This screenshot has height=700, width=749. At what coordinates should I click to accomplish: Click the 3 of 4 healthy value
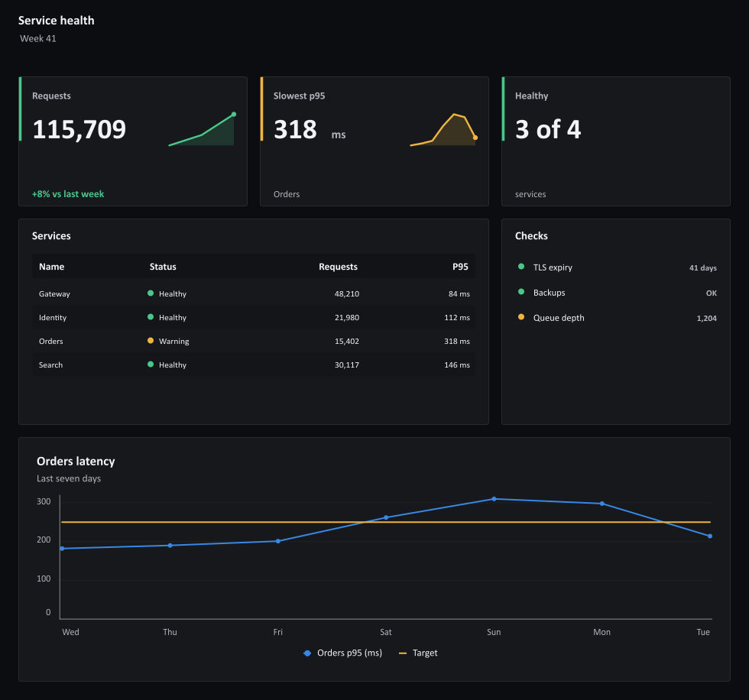tap(548, 129)
